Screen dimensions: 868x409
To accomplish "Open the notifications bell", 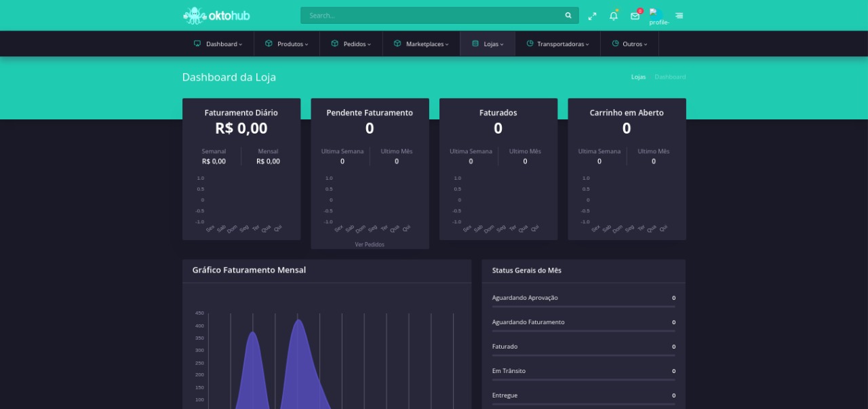I will (x=614, y=16).
